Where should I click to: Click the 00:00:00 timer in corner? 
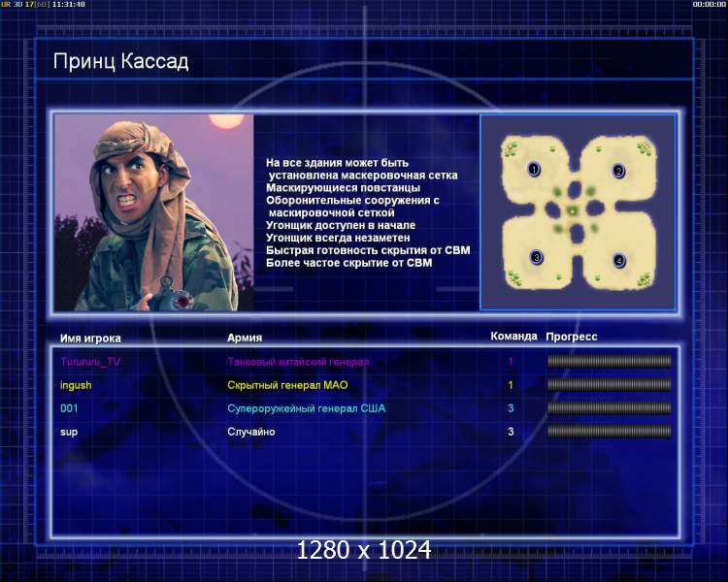click(x=709, y=4)
